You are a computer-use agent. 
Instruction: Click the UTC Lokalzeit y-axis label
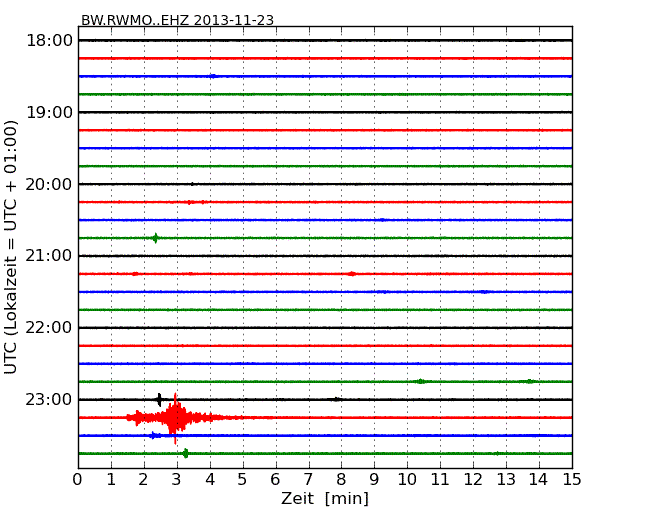click(x=10, y=247)
